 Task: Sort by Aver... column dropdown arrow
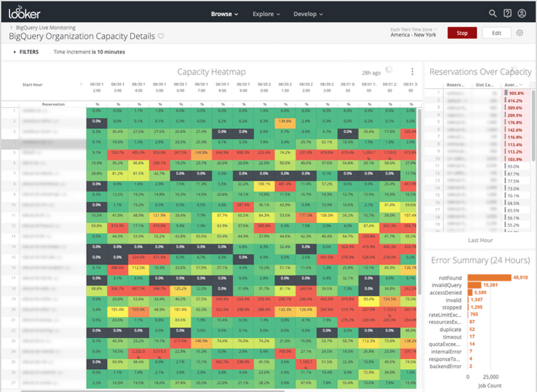pos(521,85)
